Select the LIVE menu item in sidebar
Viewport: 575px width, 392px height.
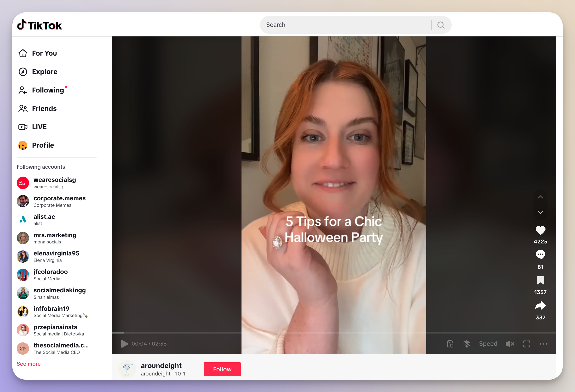(39, 127)
